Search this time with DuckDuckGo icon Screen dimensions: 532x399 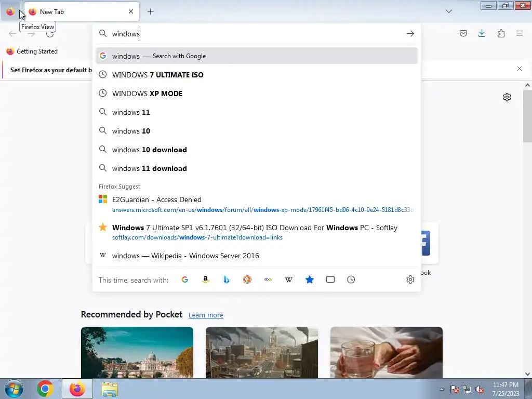pos(247,280)
